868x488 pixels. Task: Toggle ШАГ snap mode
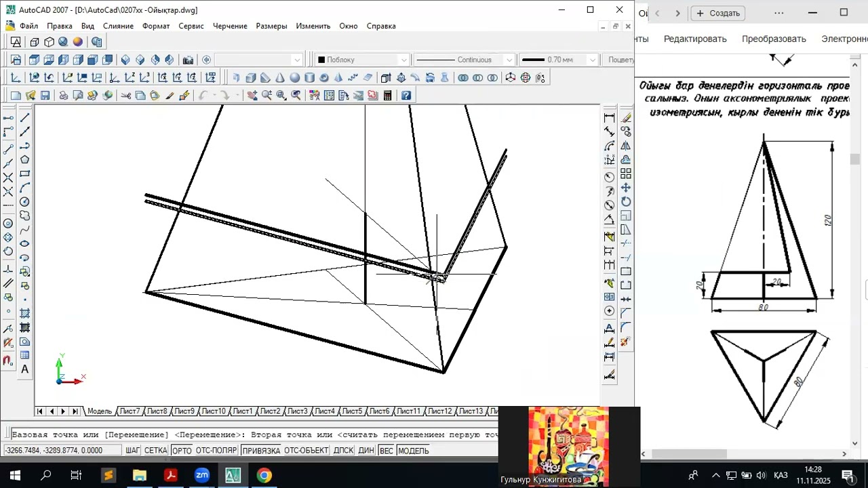[132, 451]
